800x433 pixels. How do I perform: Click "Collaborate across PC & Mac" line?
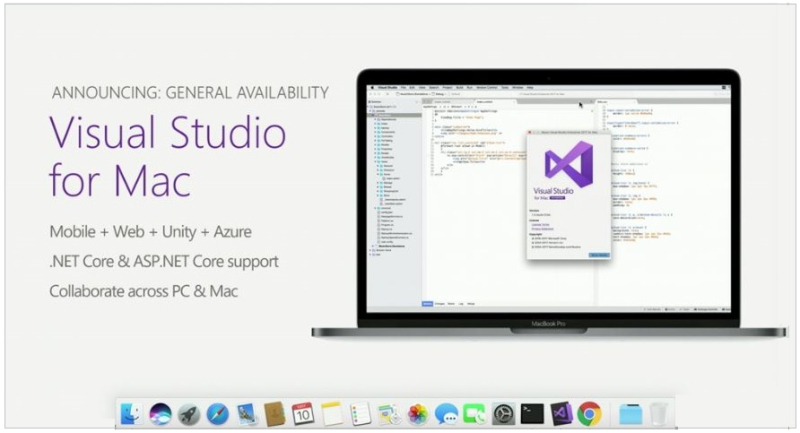[144, 291]
